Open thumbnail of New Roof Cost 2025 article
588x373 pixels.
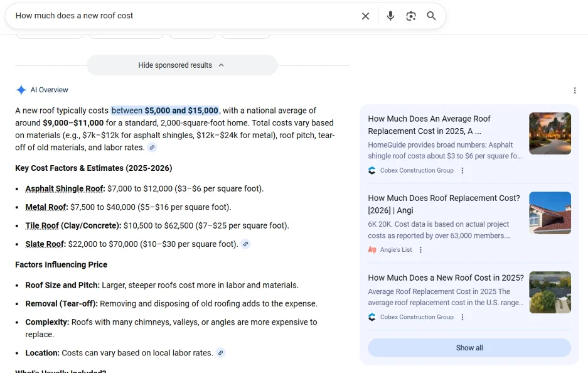pyautogui.click(x=550, y=292)
